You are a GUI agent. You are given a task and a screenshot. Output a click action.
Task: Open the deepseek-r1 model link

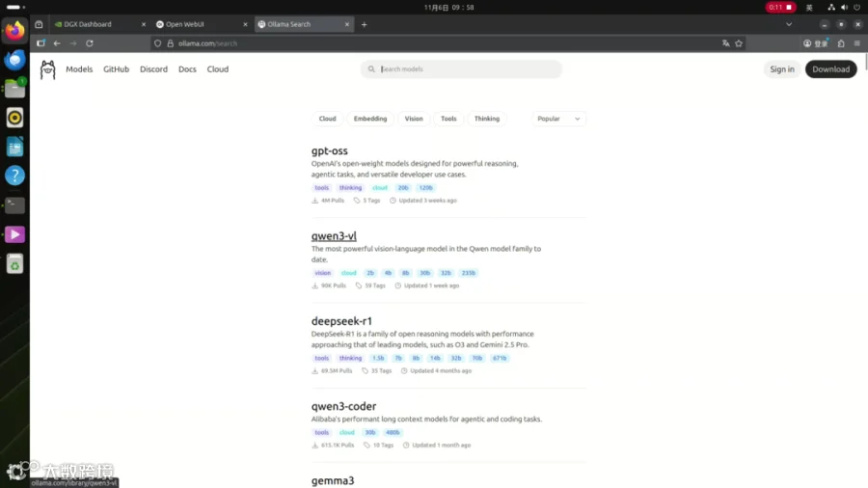click(341, 321)
